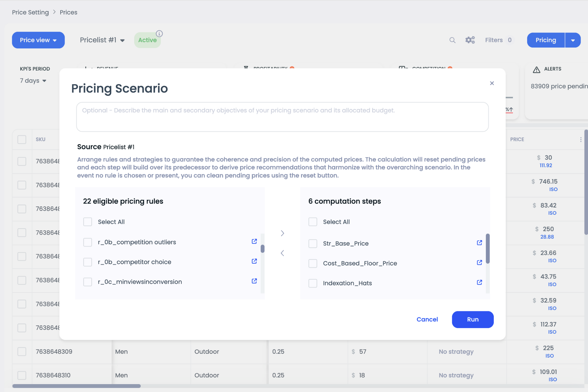Toggle the Select All checkbox in pricing rules
This screenshot has width=588, height=392.
coord(87,221)
